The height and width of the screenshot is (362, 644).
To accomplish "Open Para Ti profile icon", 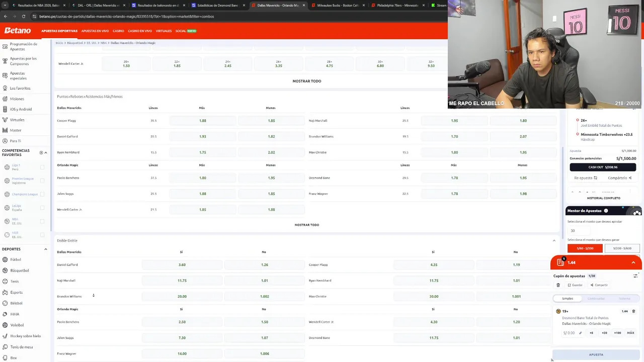I will click(5, 141).
